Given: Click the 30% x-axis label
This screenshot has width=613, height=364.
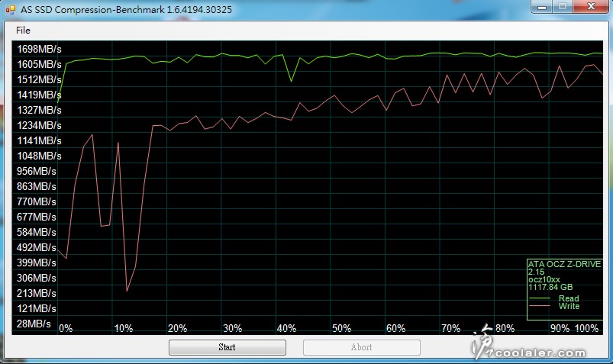Looking at the screenshot, I should point(233,328).
